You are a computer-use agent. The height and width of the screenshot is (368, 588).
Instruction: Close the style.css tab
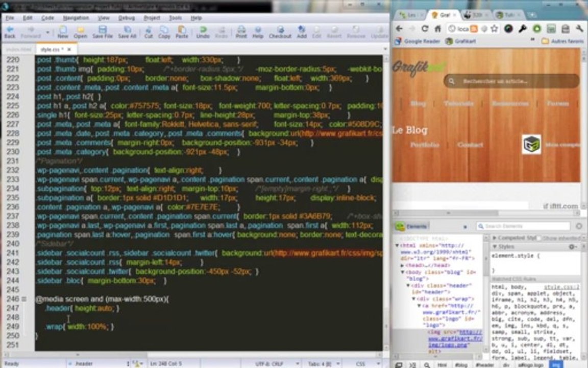pos(69,49)
